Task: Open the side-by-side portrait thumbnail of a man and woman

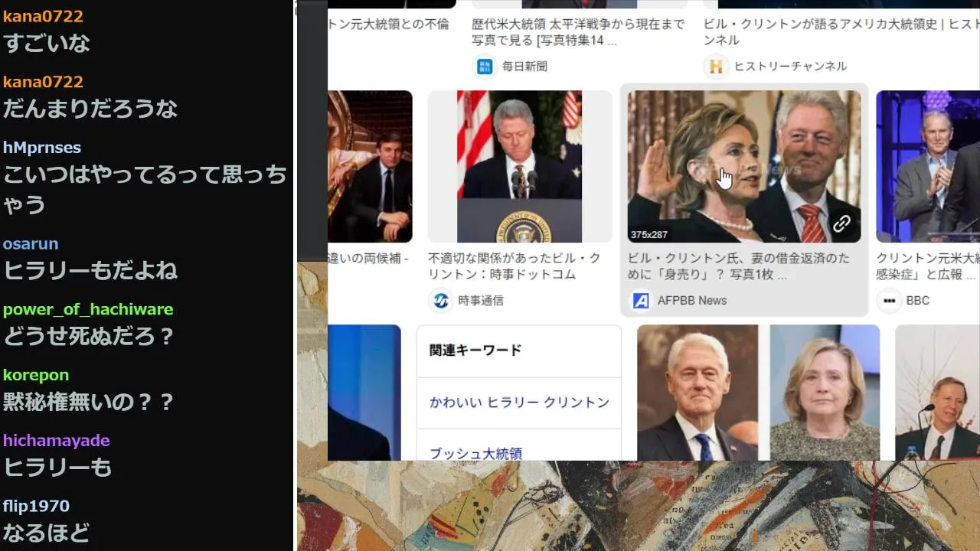Action: pos(758,393)
